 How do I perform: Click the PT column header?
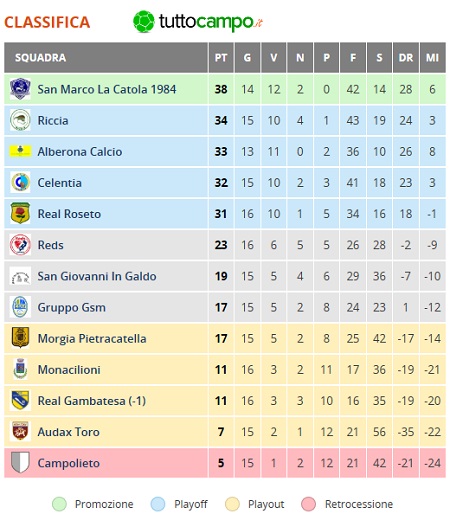coord(221,58)
